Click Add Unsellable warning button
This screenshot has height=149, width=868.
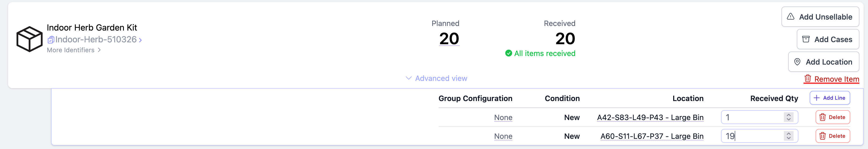820,17
